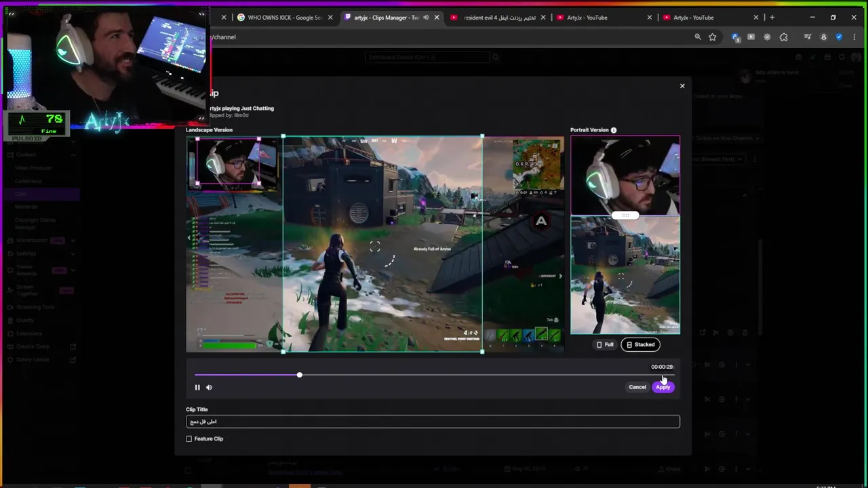Click the Clip Title text field
The width and height of the screenshot is (868, 488).
433,422
